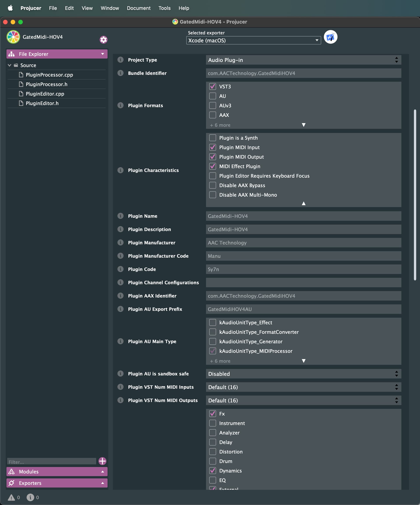Click the warnings triangle status icon
420x505 pixels.
pos(11,497)
